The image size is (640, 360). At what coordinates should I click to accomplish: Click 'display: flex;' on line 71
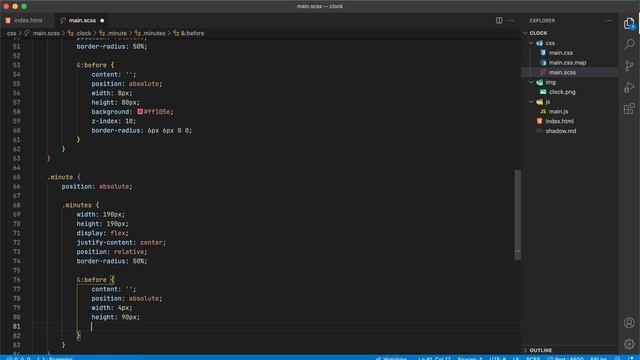point(102,233)
